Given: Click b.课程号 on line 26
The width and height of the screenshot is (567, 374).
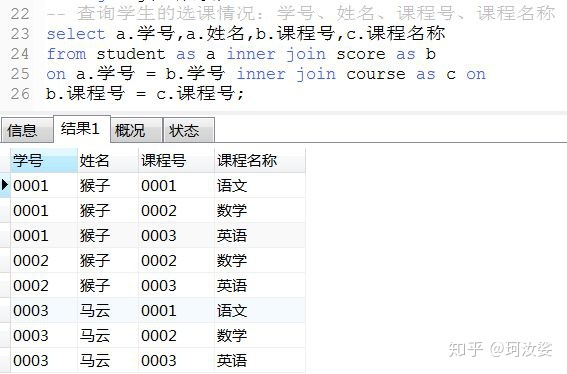Looking at the screenshot, I should pyautogui.click(x=85, y=94).
